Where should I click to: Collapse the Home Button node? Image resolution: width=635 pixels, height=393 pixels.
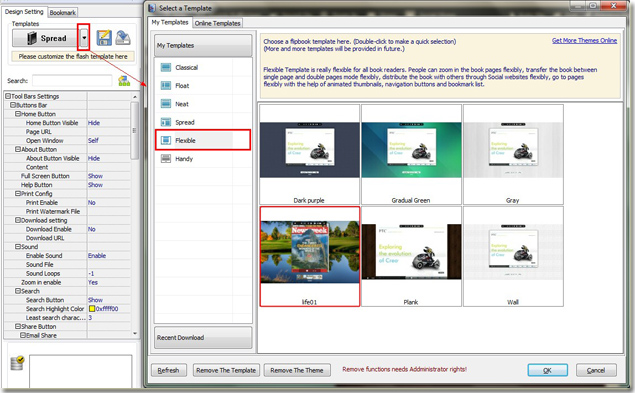[18, 114]
